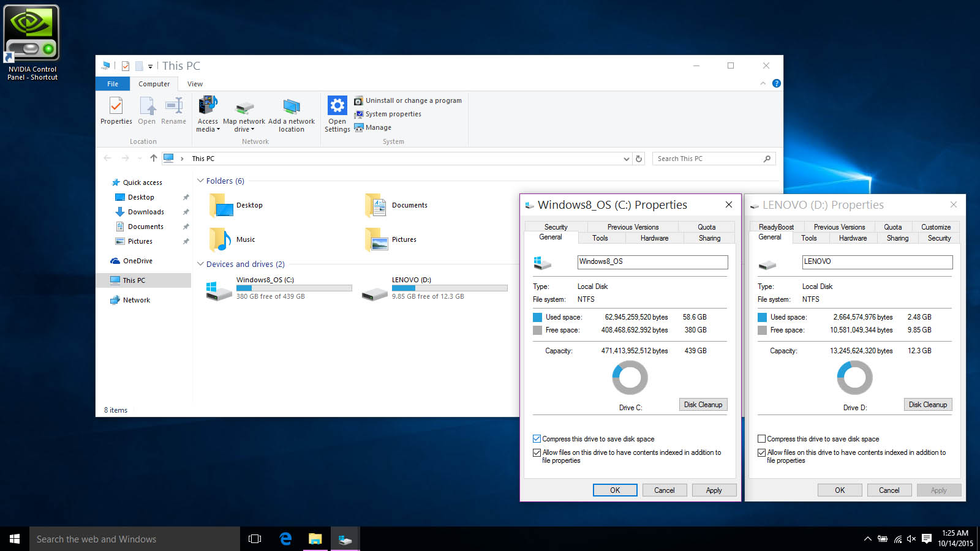The height and width of the screenshot is (551, 980).
Task: Click the Windows8_OS drive label field
Action: point(652,262)
